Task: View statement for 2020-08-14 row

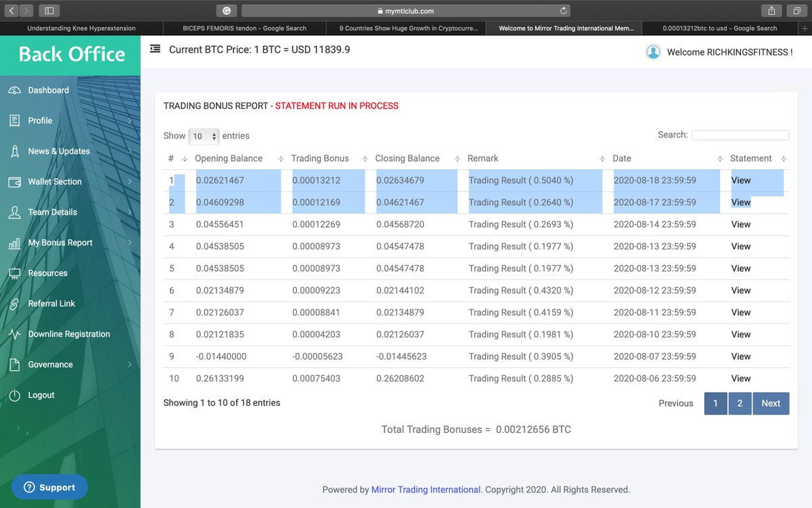Action: click(741, 224)
